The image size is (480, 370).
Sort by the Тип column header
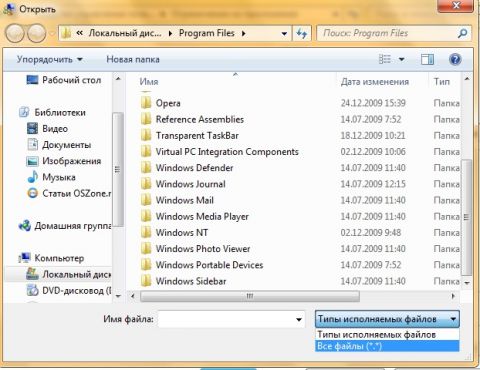tap(441, 82)
